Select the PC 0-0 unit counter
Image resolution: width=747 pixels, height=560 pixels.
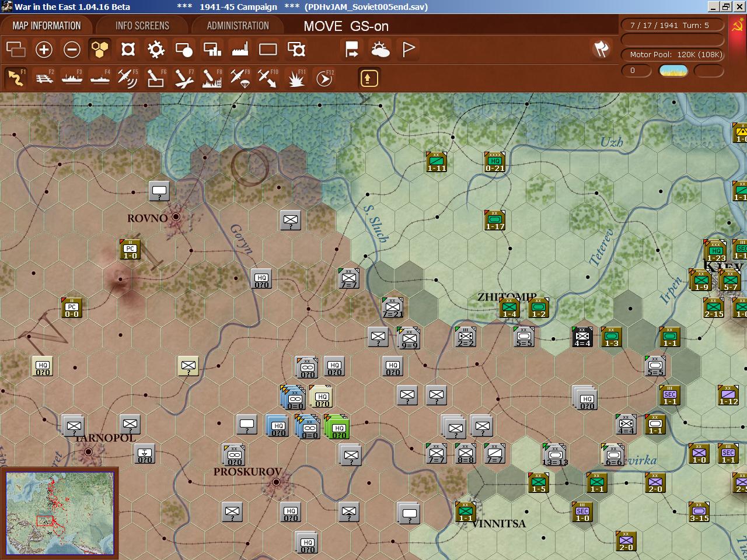pos(72,307)
